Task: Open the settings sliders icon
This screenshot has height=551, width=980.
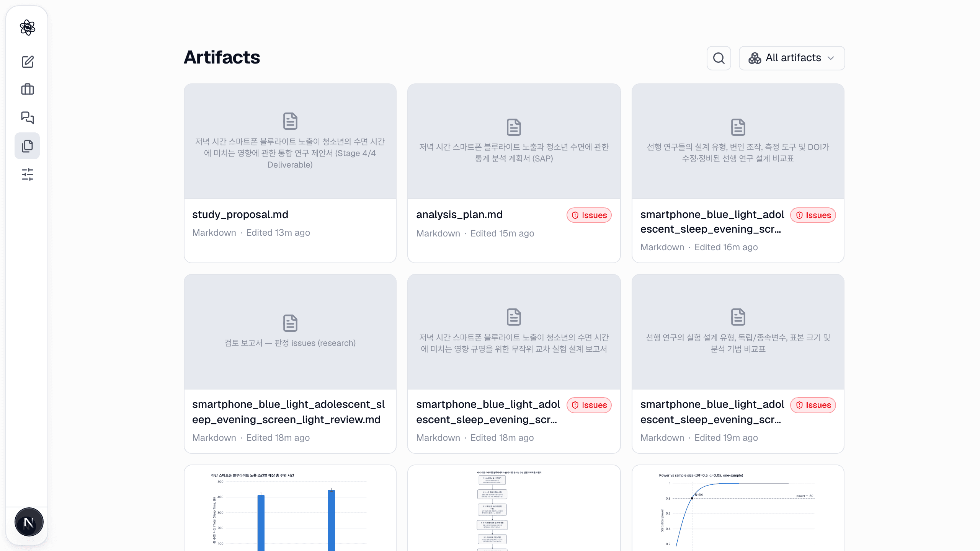Action: pyautogui.click(x=27, y=174)
